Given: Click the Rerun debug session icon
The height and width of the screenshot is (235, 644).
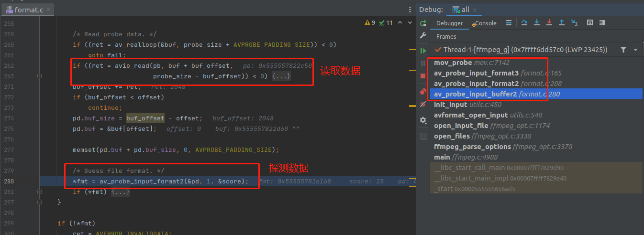Looking at the screenshot, I should coord(423,23).
